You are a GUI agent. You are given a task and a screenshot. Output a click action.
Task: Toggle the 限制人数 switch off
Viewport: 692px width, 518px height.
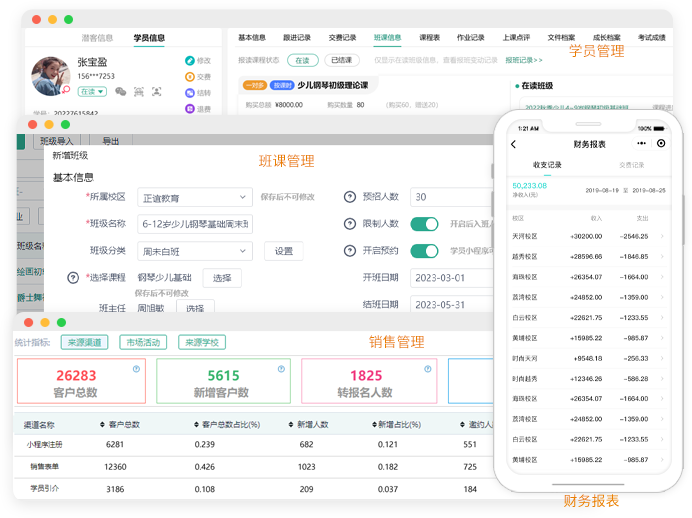tap(424, 224)
